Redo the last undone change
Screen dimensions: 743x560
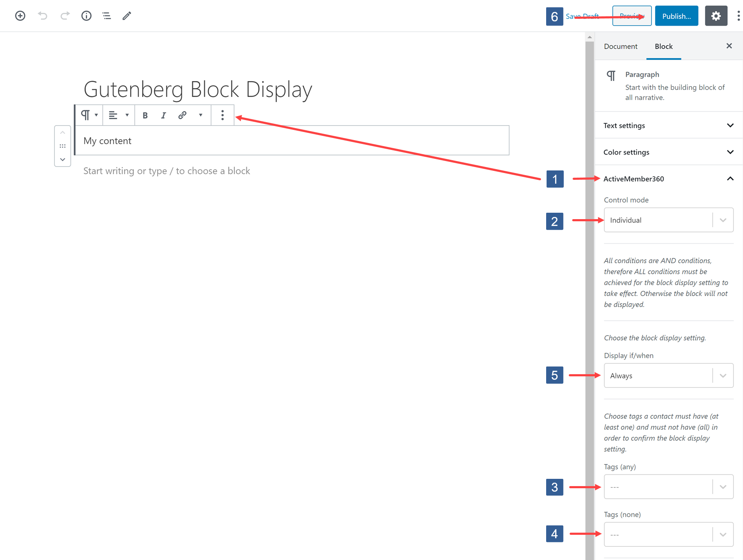pos(65,16)
